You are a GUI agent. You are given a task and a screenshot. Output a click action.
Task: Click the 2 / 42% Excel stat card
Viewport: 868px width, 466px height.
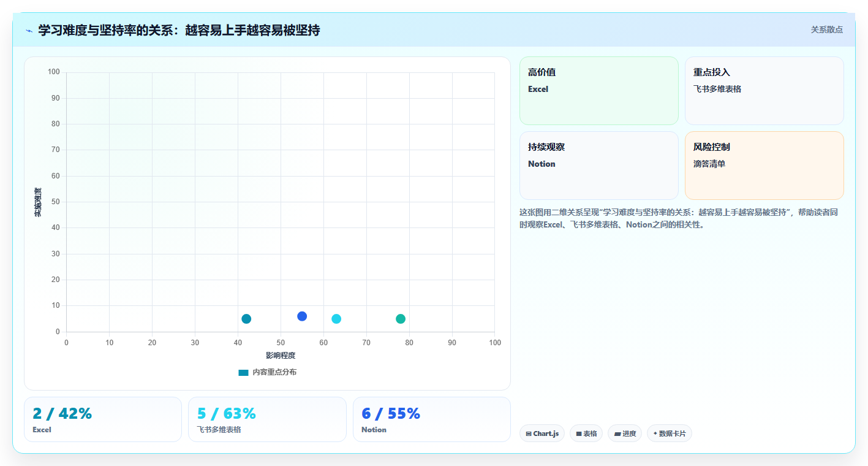[103, 419]
